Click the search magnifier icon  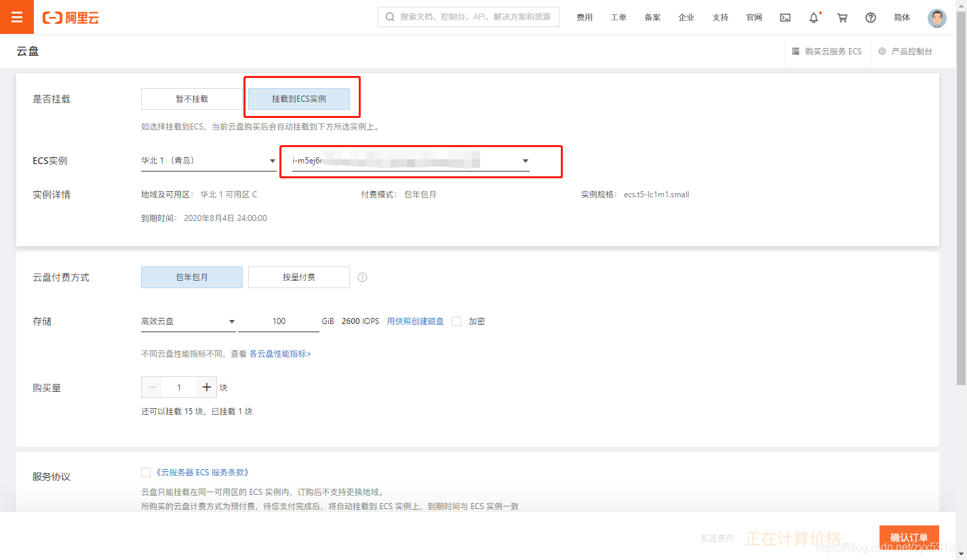coord(390,17)
